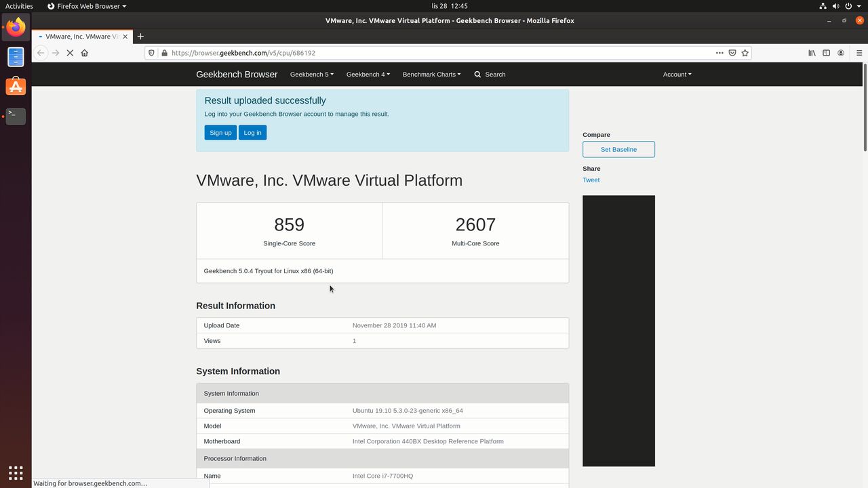Open the Files app in dock

coord(16,57)
